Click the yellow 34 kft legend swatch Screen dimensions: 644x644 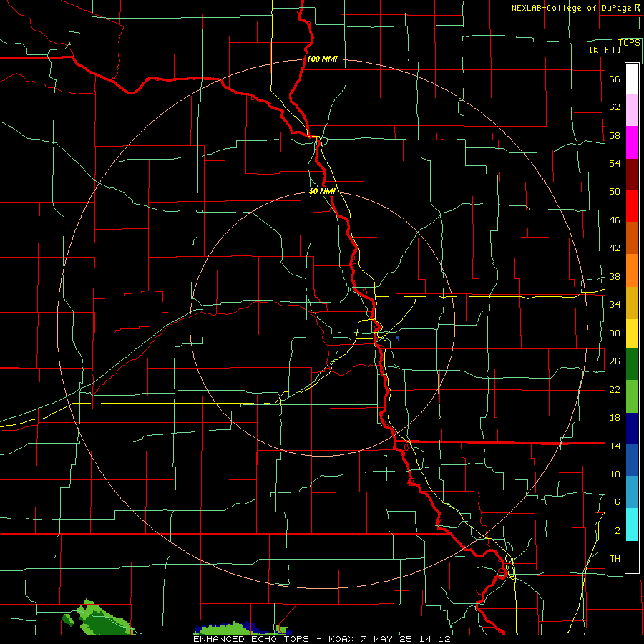coord(632,333)
